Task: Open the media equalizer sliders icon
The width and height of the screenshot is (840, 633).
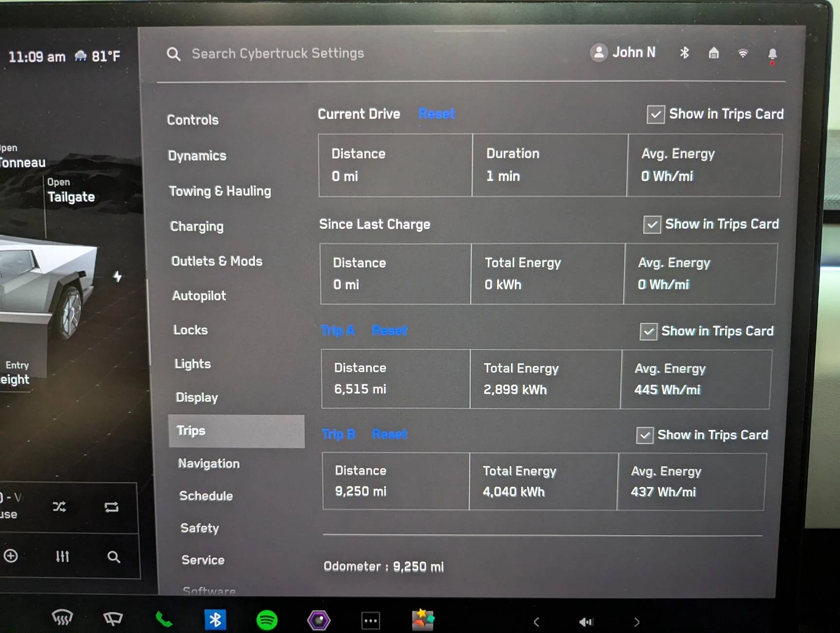Action: coord(62,556)
